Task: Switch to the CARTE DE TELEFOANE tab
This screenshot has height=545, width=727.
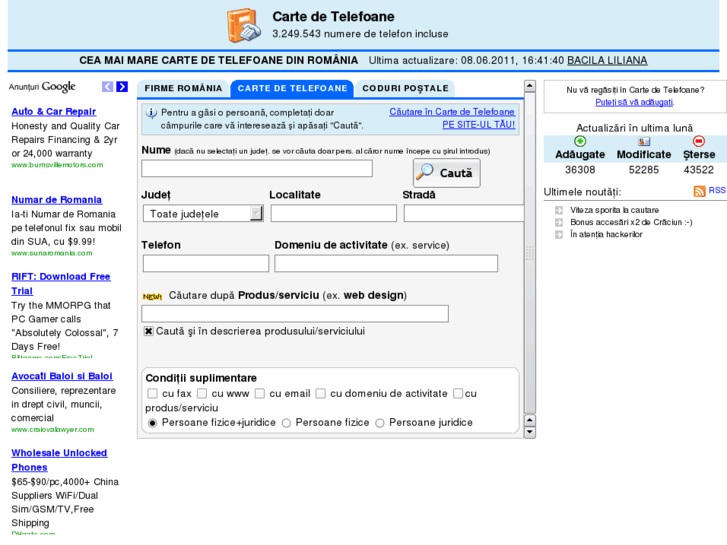Action: pos(292,88)
